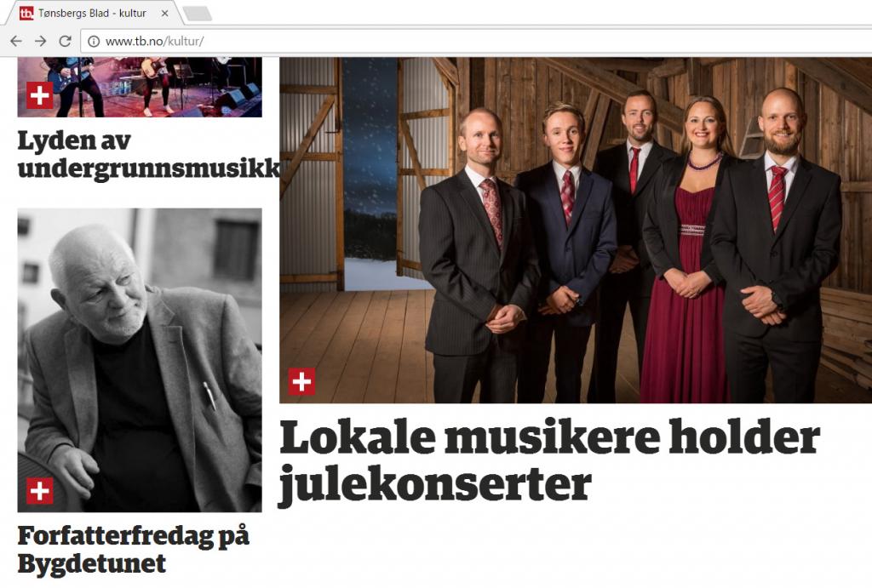Image resolution: width=872 pixels, height=588 pixels.
Task: Reload the page with the refresh icon
Action: 65,41
